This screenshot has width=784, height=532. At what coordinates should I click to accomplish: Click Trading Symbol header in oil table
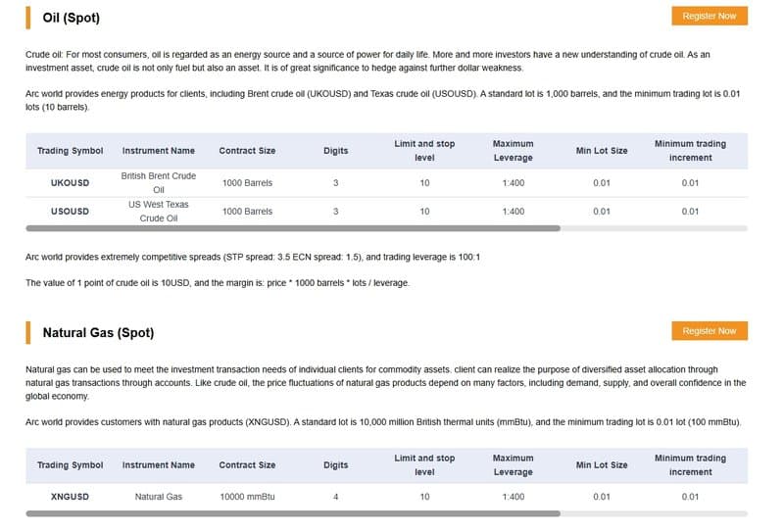(70, 151)
